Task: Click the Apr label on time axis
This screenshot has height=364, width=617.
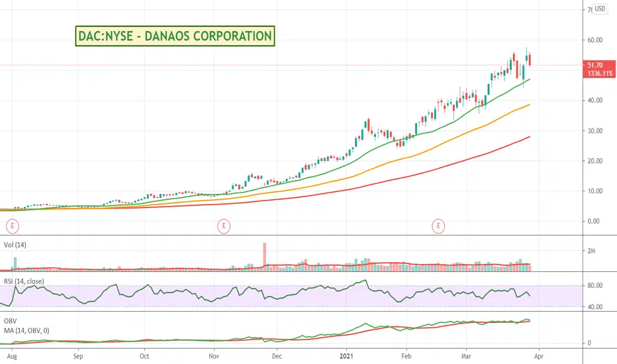Action: pos(539,356)
